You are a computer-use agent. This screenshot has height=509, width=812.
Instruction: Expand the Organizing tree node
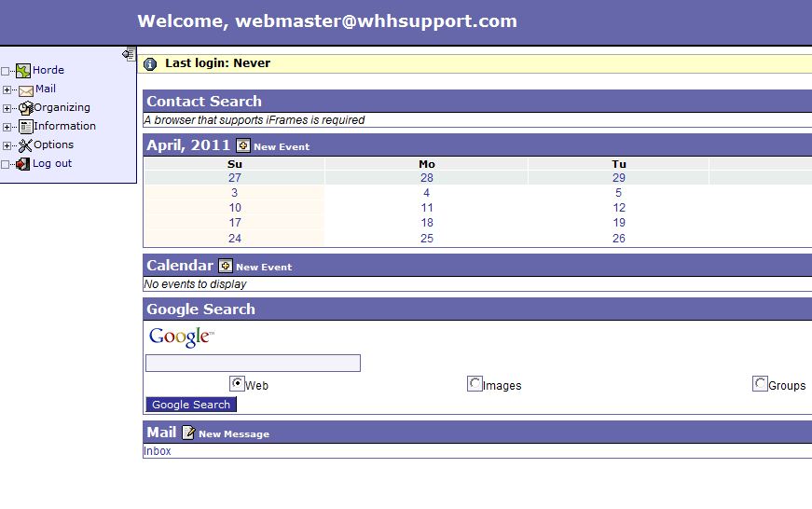click(x=7, y=108)
